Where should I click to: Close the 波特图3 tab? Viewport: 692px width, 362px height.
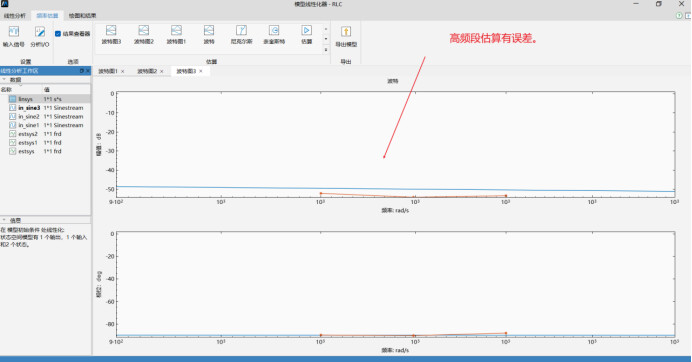201,71
